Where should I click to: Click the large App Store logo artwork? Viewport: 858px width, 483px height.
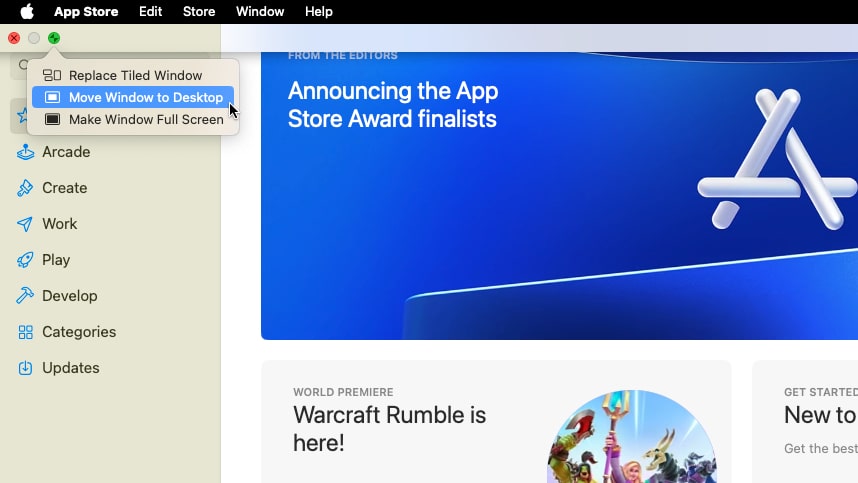point(777,160)
